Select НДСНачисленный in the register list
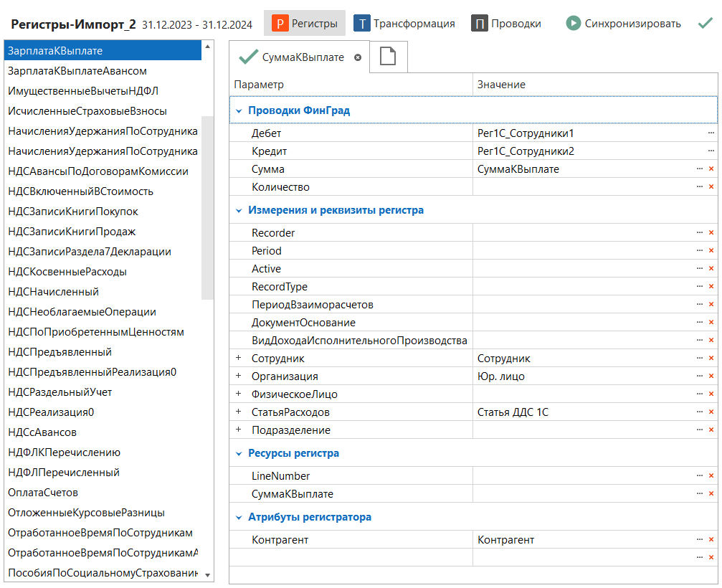 pos(54,292)
